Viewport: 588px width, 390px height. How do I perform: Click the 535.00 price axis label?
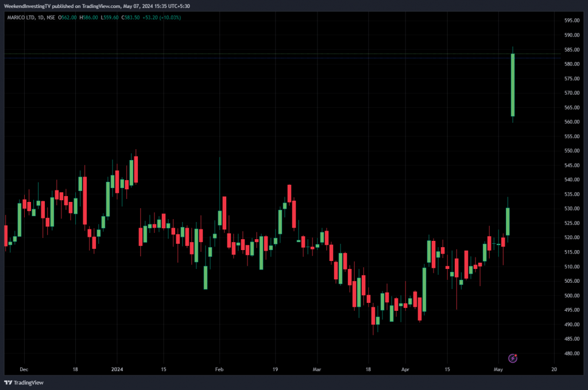pyautogui.click(x=571, y=194)
